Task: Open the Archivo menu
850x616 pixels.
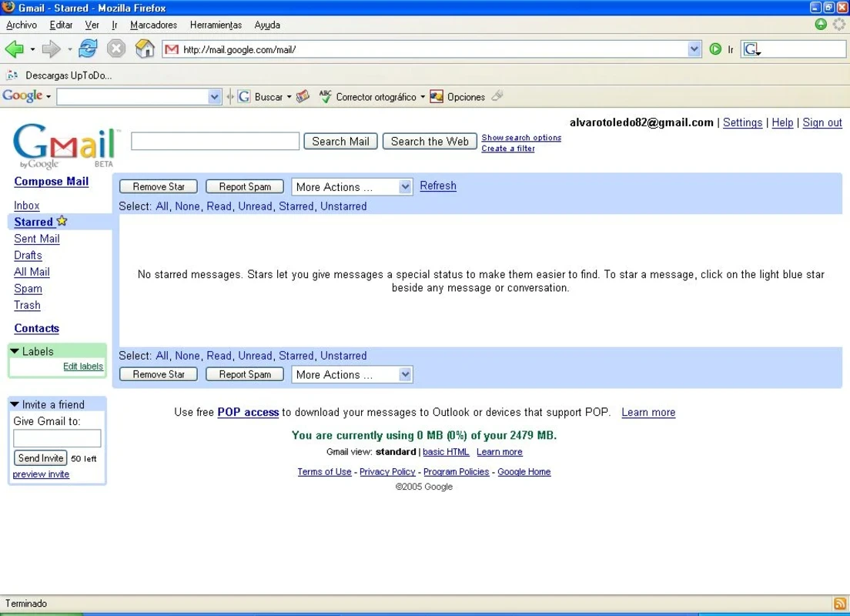Action: pyautogui.click(x=22, y=25)
